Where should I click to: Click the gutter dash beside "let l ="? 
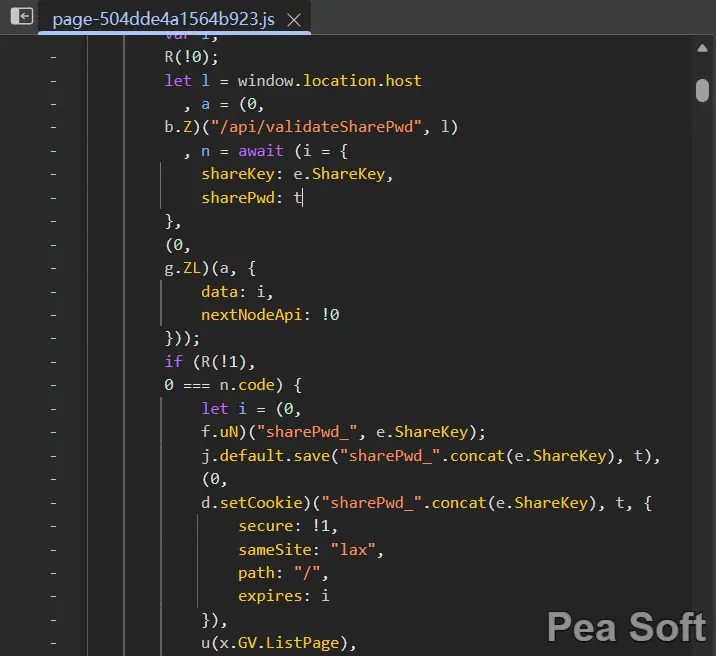pyautogui.click(x=53, y=81)
